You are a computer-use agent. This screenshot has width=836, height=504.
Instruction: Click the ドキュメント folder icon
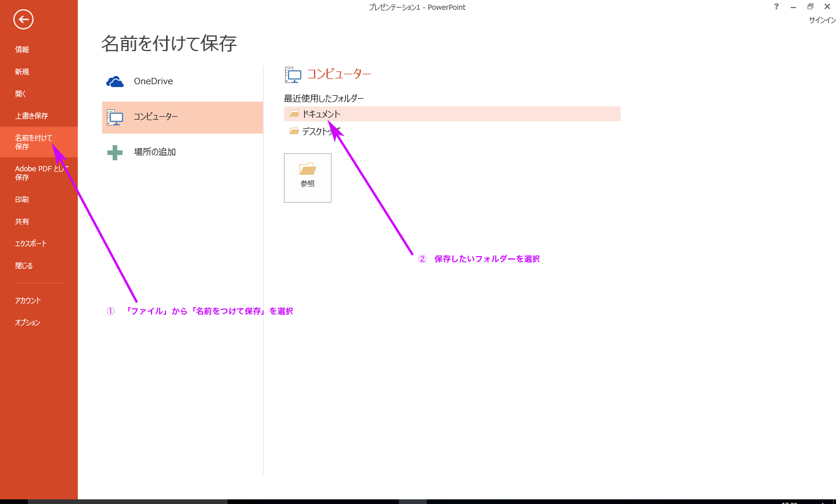coord(294,114)
